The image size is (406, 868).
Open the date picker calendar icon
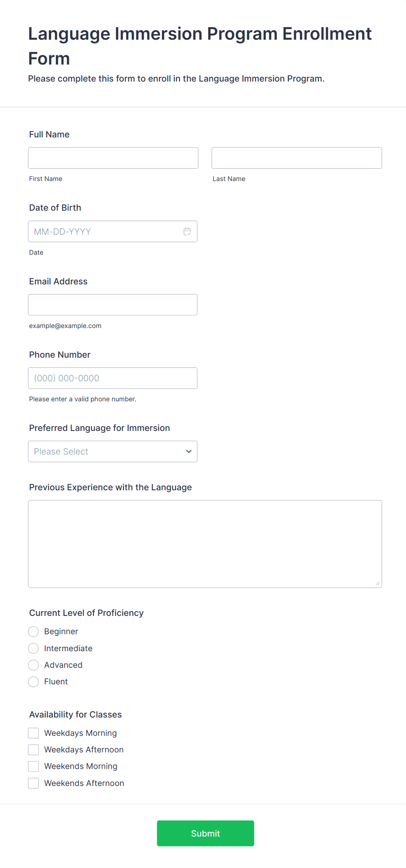click(187, 232)
